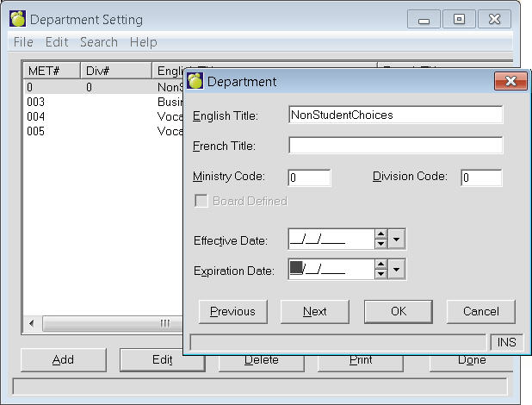This screenshot has width=532, height=405.
Task: Close the Department dialog
Action: click(x=510, y=81)
